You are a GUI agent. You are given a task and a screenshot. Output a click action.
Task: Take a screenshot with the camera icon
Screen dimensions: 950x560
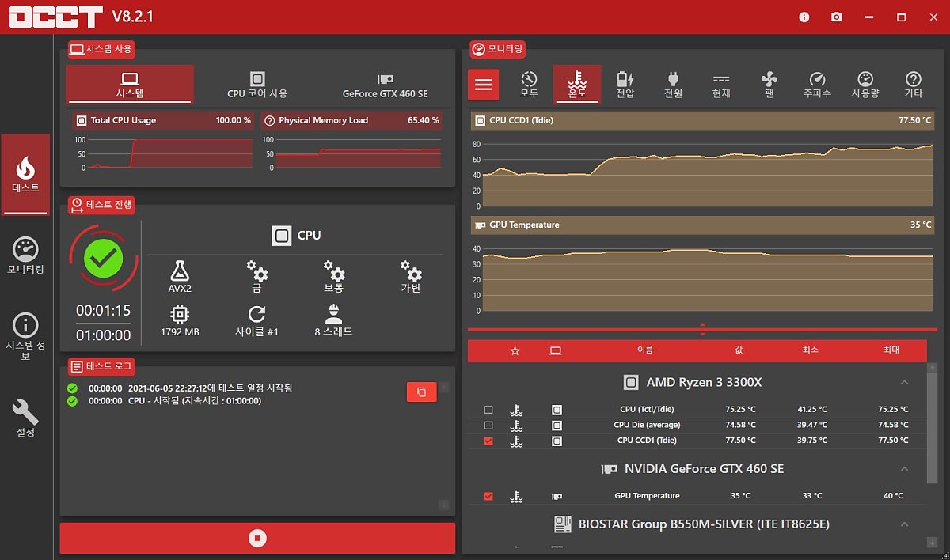tap(837, 17)
